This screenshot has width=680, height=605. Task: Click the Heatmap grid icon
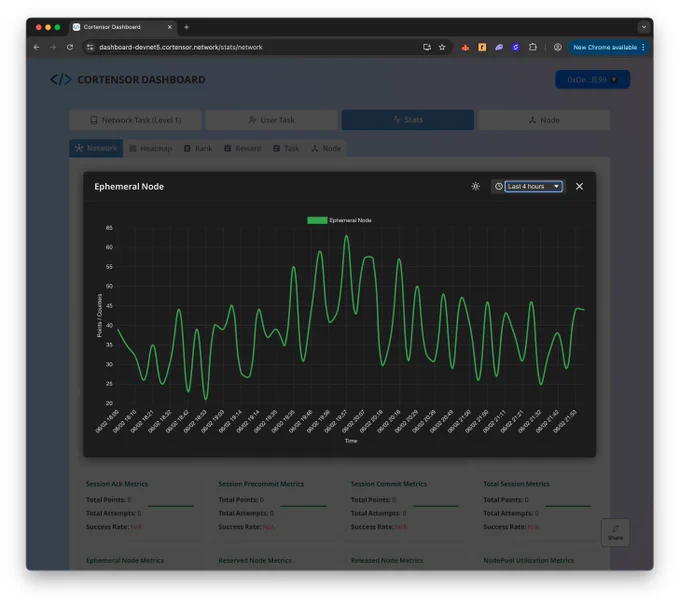133,148
